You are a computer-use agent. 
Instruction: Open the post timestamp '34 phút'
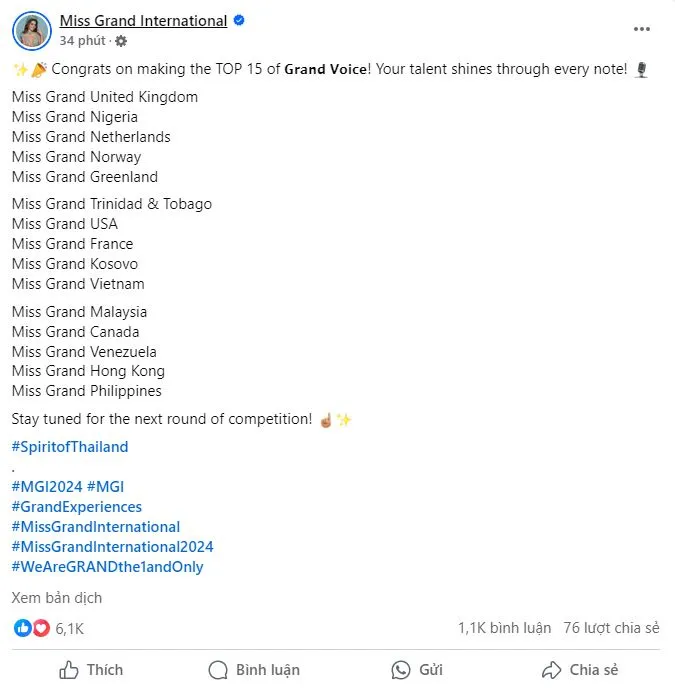(x=83, y=41)
